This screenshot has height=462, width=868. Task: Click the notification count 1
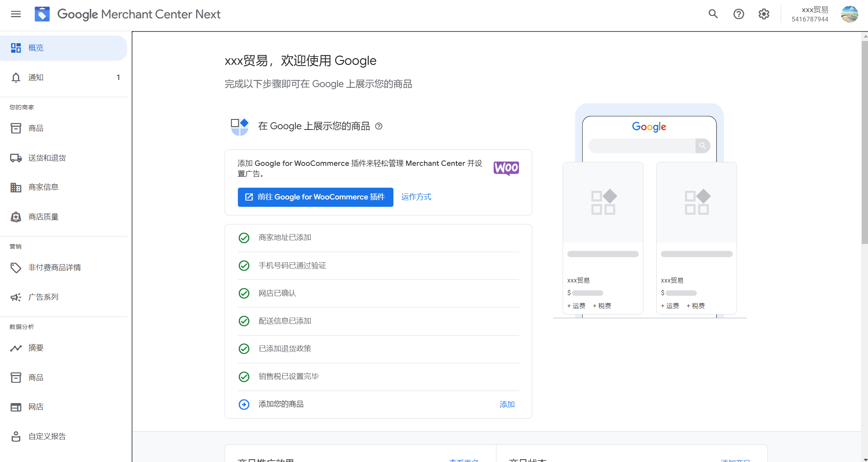point(118,78)
